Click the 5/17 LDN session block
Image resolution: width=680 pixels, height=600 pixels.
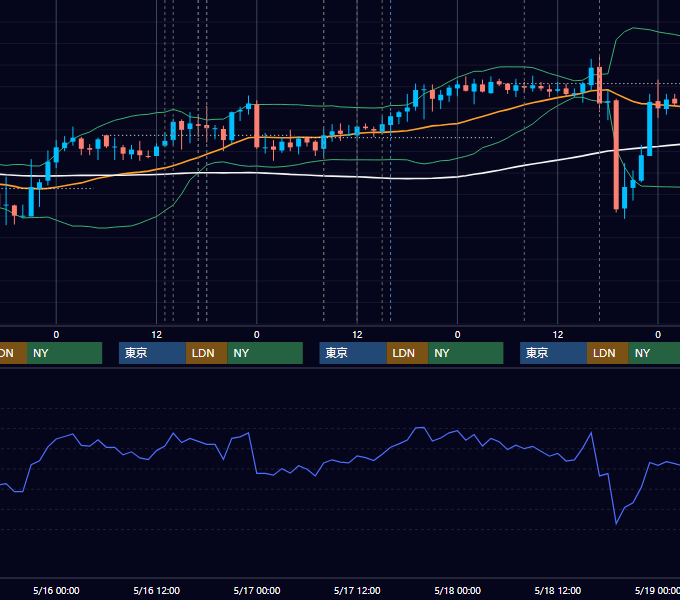click(x=407, y=353)
